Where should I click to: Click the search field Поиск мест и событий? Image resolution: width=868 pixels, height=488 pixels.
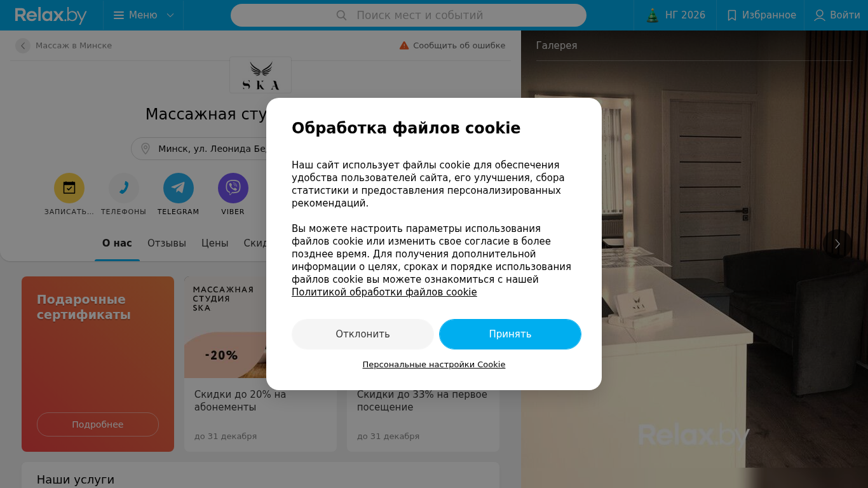[x=409, y=15]
